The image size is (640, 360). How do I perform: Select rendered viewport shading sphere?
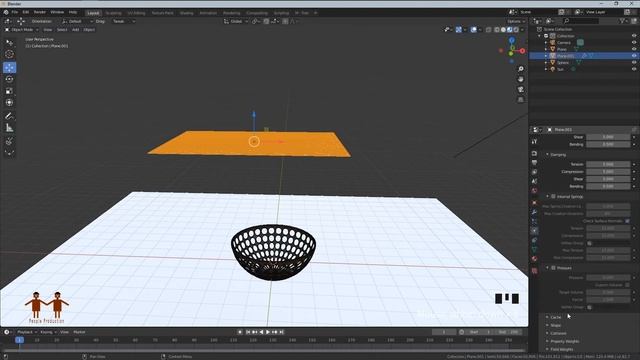pos(516,29)
